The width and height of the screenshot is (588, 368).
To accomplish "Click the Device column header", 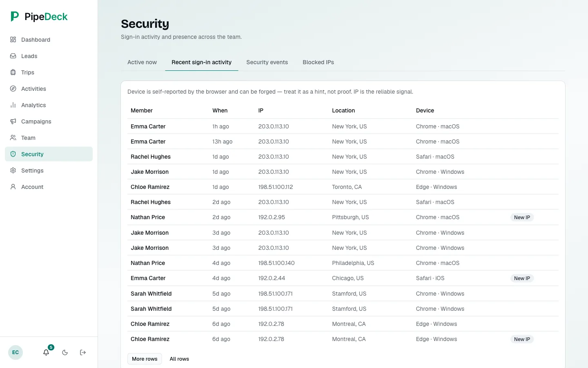I will (425, 110).
